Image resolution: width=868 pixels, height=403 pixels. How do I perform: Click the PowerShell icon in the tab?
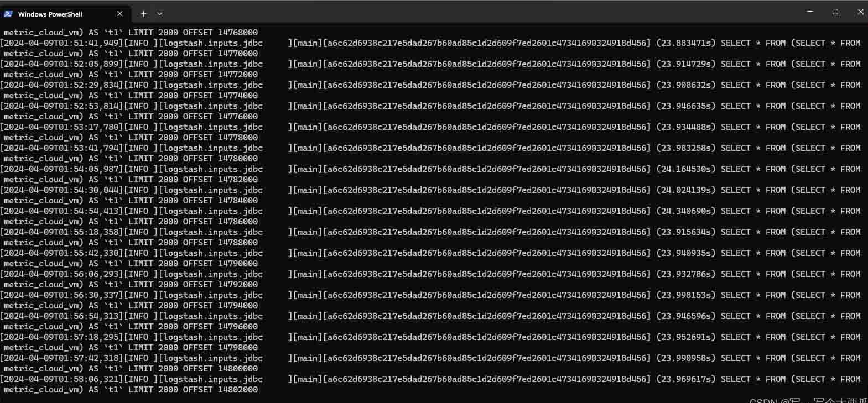pos(8,14)
